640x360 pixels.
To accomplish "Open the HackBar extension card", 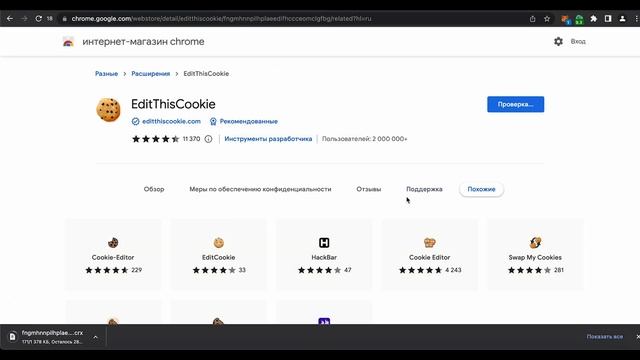I will point(324,255).
